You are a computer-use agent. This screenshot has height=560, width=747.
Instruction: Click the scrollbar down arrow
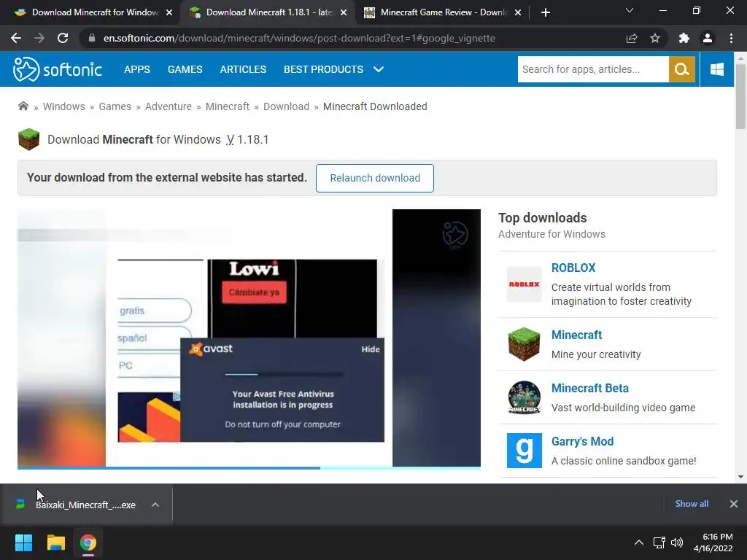(740, 476)
